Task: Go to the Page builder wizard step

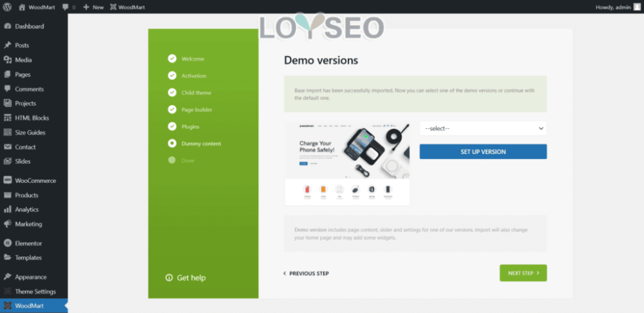Action: 196,109
